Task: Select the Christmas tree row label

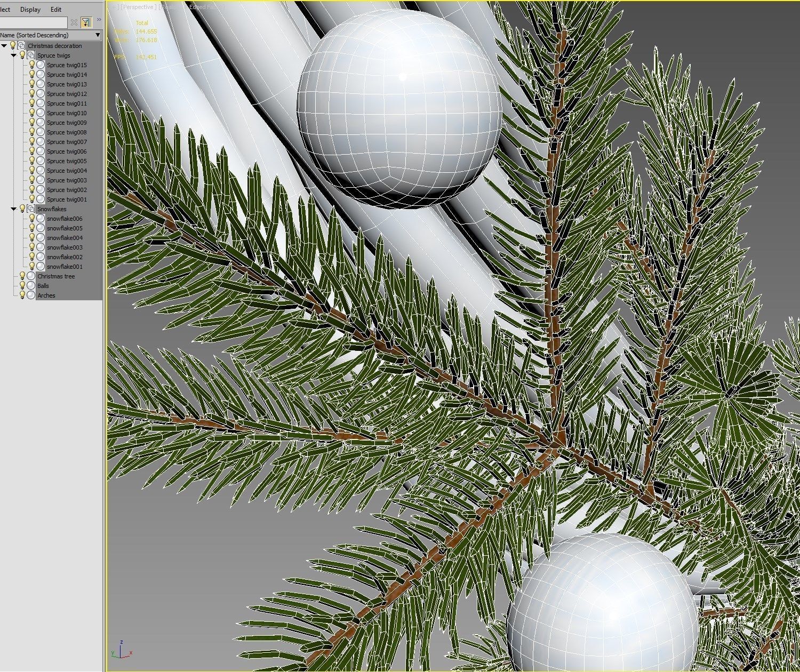Action: pyautogui.click(x=56, y=276)
